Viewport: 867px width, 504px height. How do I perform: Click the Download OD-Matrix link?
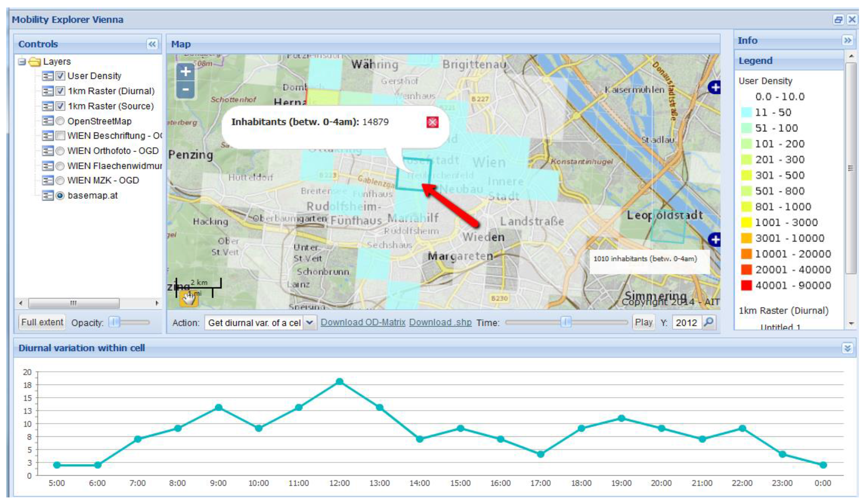click(363, 322)
